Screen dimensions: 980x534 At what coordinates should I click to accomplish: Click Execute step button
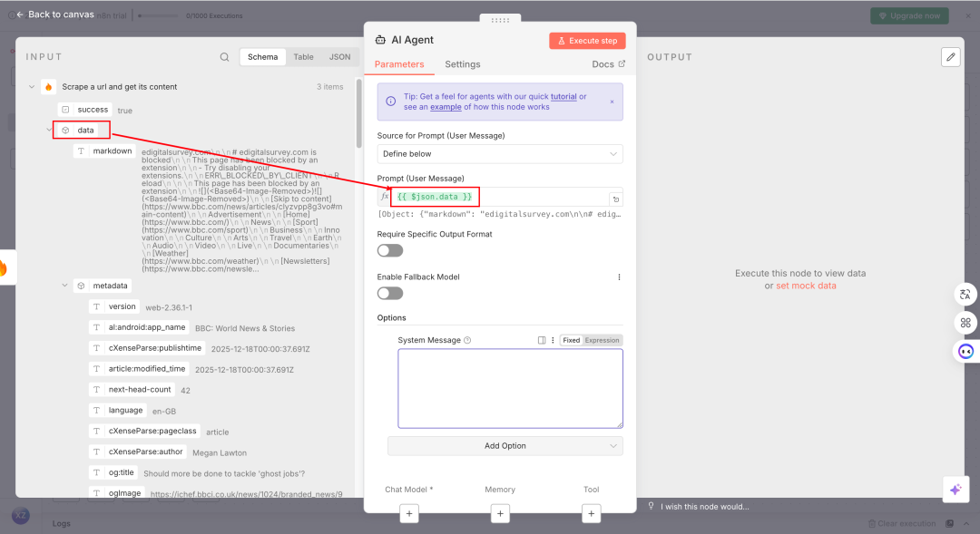coord(587,41)
